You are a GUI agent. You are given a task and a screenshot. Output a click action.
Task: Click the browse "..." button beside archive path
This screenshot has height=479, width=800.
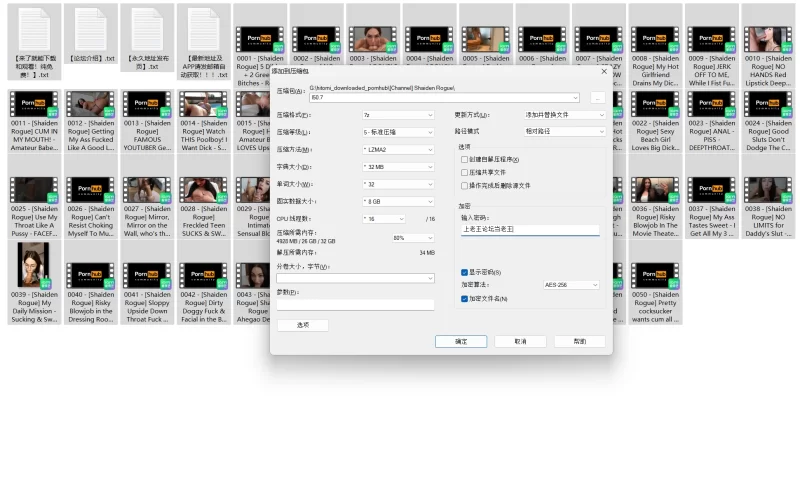click(597, 97)
